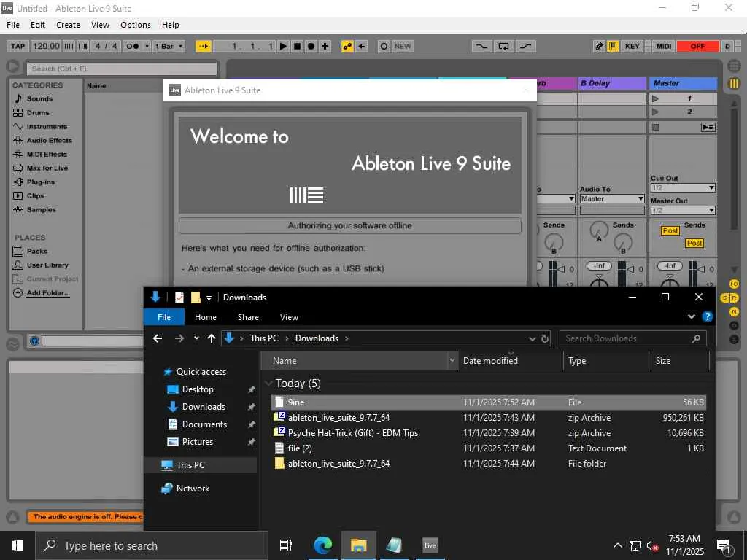This screenshot has height=560, width=747.
Task: Open User Library under Places
Action: pyautogui.click(x=47, y=265)
